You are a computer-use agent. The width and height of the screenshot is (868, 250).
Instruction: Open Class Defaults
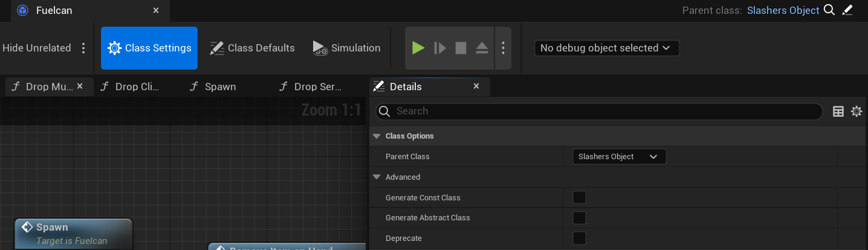(252, 48)
